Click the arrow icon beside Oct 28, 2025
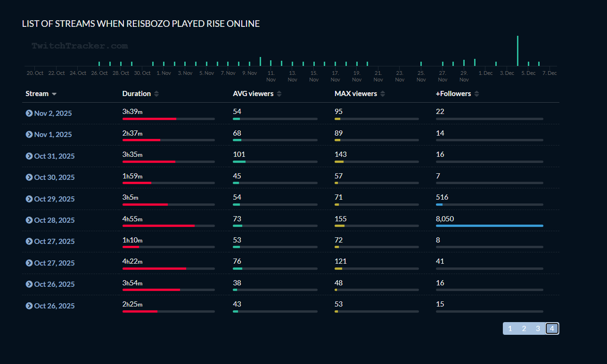 point(29,220)
